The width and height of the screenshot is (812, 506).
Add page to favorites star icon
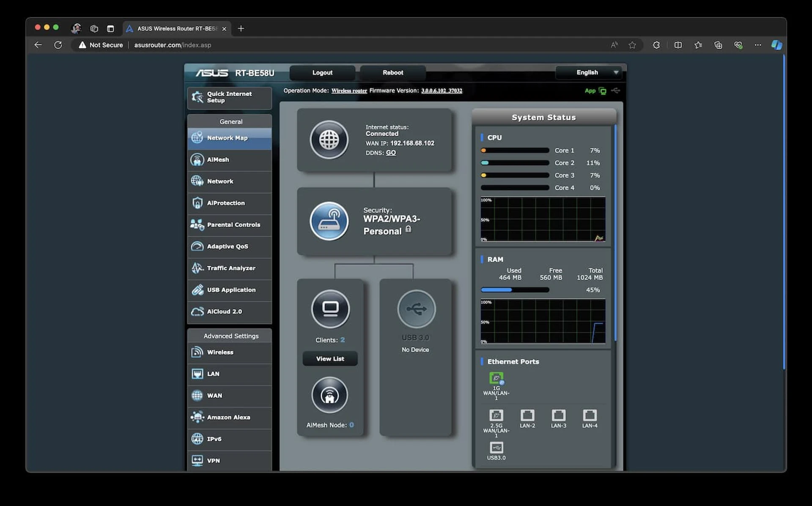click(632, 45)
